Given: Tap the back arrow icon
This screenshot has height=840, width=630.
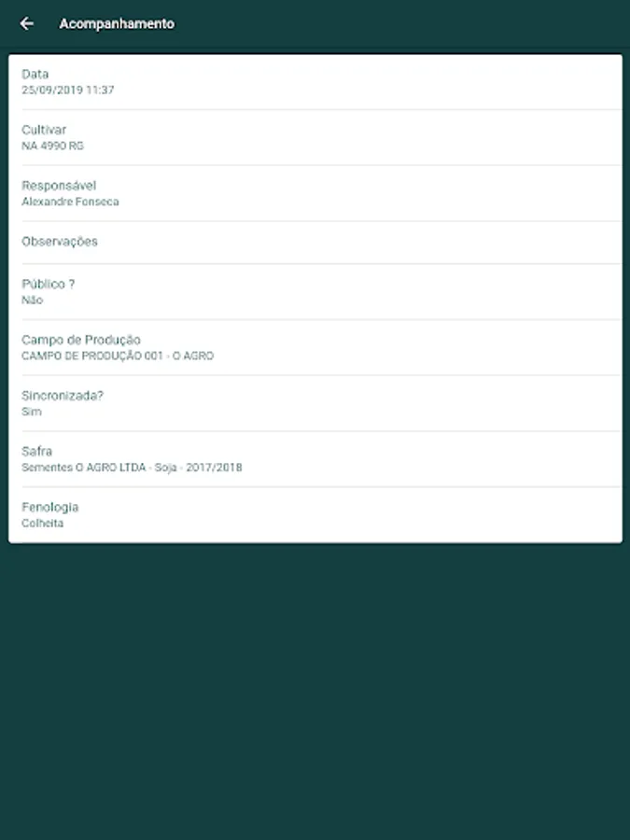Looking at the screenshot, I should 26,23.
